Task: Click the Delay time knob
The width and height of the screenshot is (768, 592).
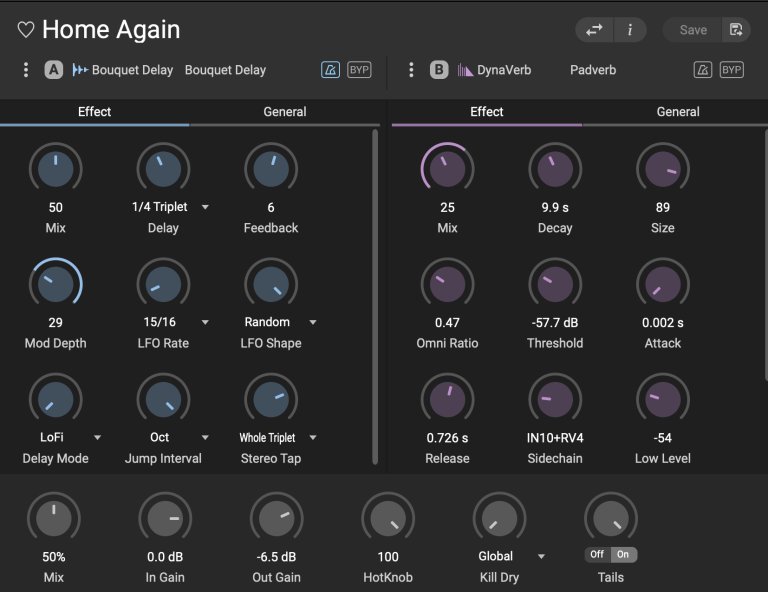Action: [x=163, y=169]
